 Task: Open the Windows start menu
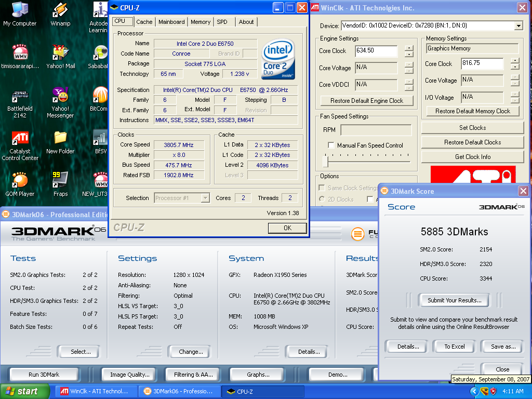(x=24, y=391)
